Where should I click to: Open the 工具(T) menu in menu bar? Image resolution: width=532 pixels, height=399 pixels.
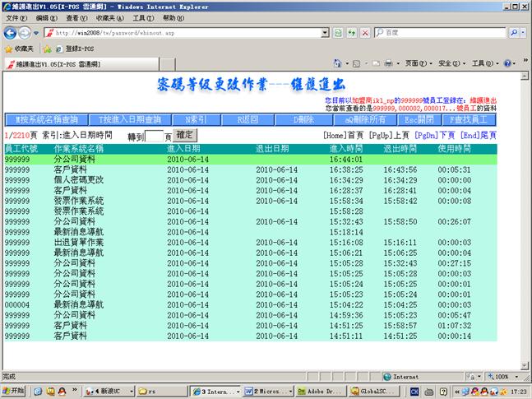[x=141, y=17]
